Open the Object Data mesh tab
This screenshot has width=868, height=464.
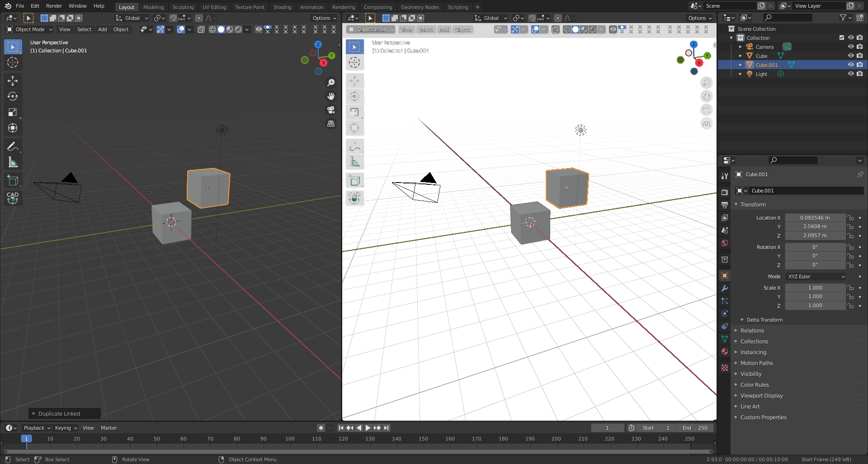tap(725, 339)
